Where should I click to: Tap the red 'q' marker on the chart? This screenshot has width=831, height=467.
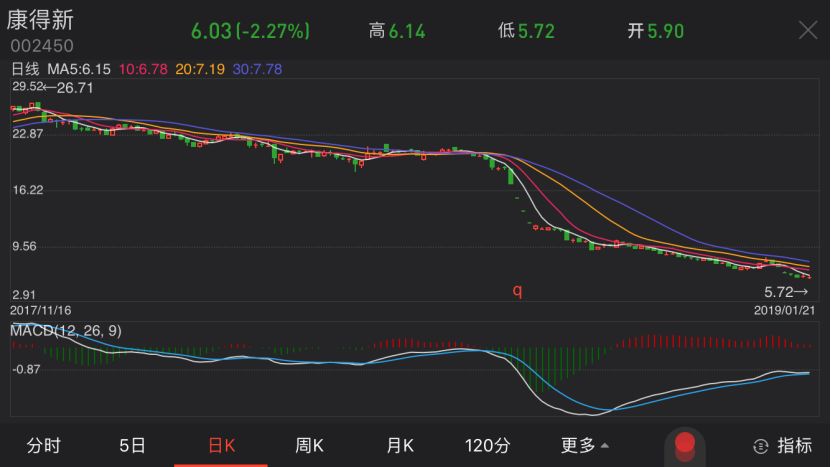coord(517,291)
